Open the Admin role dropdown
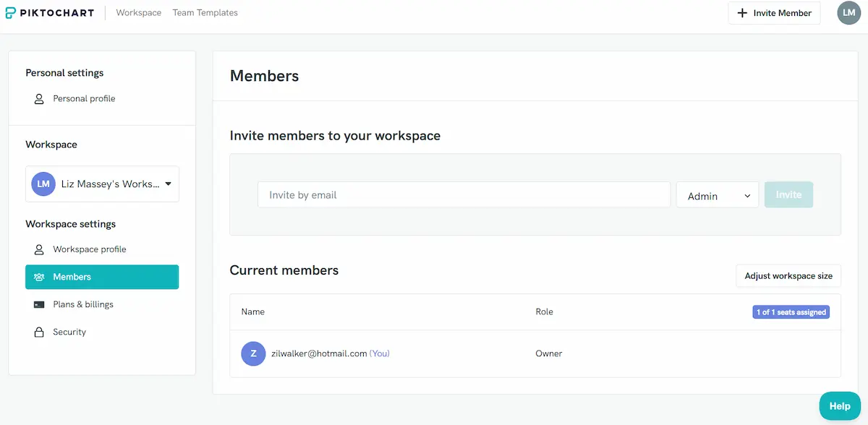The width and height of the screenshot is (868, 425). 718,195
